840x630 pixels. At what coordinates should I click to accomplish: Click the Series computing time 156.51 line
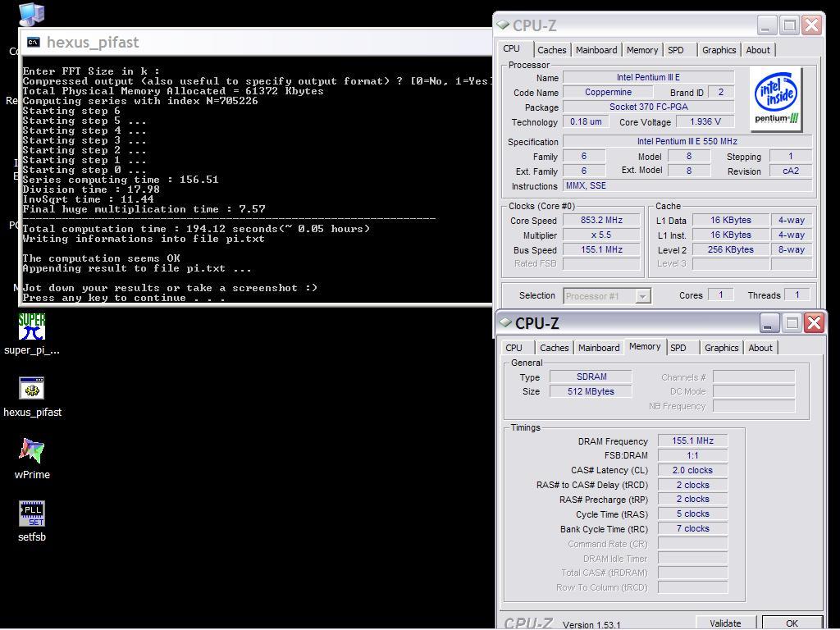[121, 180]
